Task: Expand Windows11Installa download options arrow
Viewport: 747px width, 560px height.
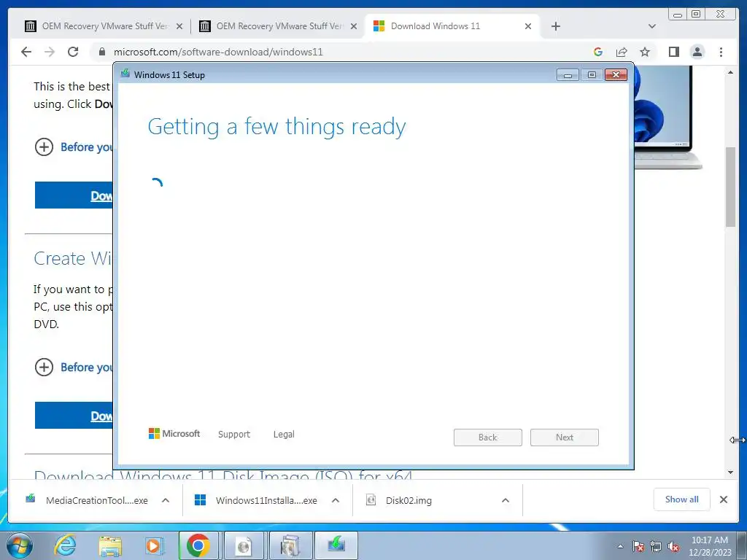Action: tap(336, 500)
